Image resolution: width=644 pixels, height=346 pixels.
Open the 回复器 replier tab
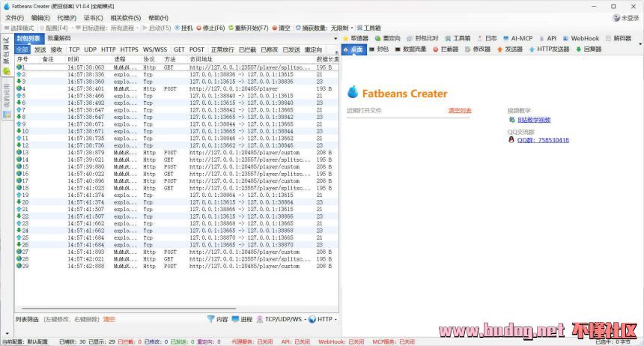click(x=589, y=49)
